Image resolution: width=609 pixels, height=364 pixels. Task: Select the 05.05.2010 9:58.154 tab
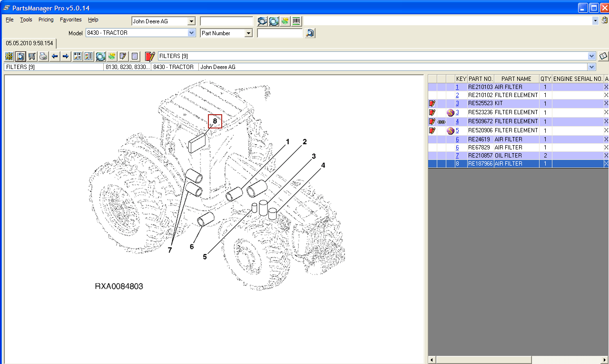[29, 43]
